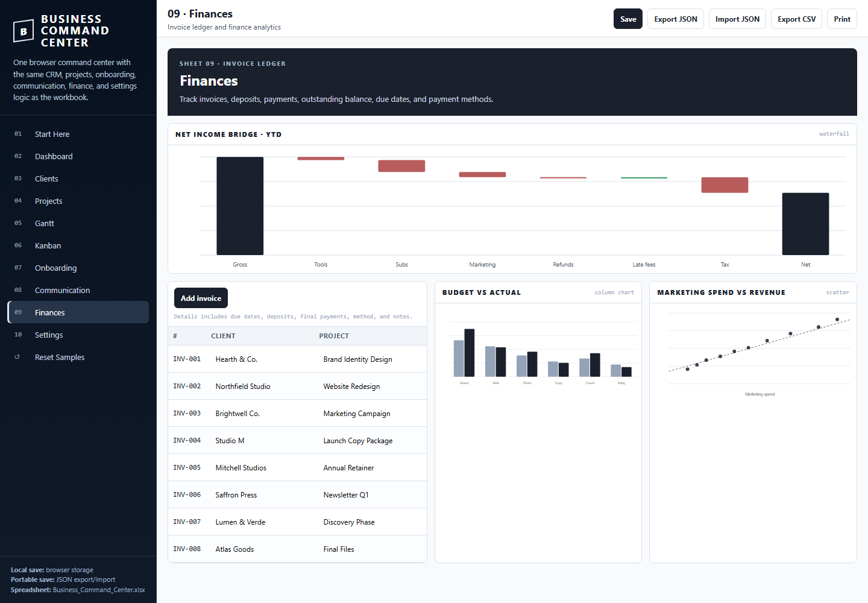Select invoice INV-005 cell
Viewport: 868px width, 603px height.
pyautogui.click(x=187, y=467)
